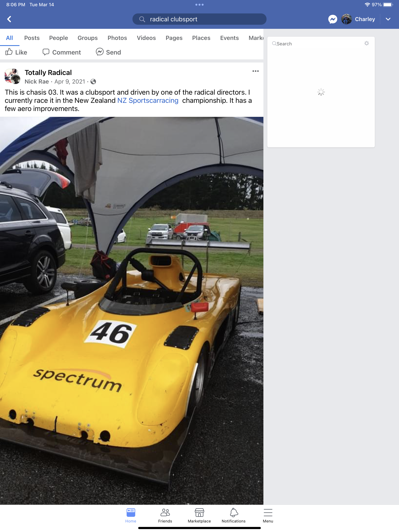Open the NZ Sportscarracing link

tap(148, 100)
